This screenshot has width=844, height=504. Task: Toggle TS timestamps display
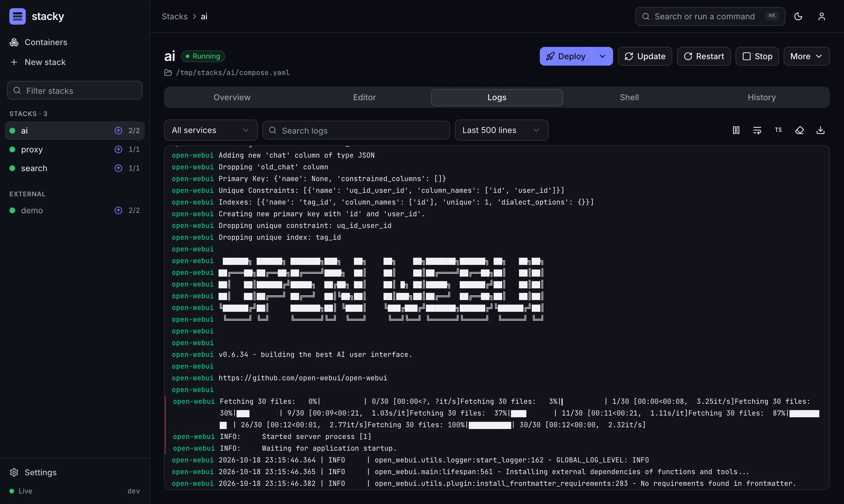(x=778, y=130)
